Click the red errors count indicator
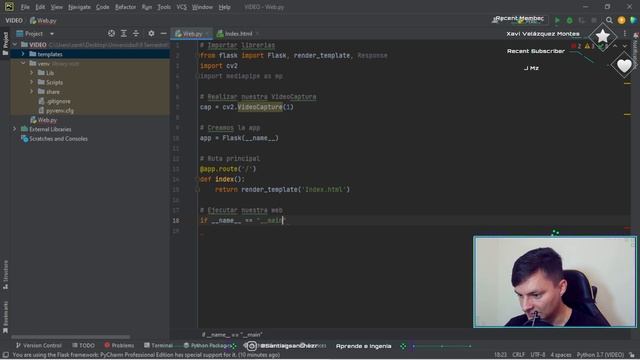Image resolution: width=640 pixels, height=360 pixels. pos(576,46)
